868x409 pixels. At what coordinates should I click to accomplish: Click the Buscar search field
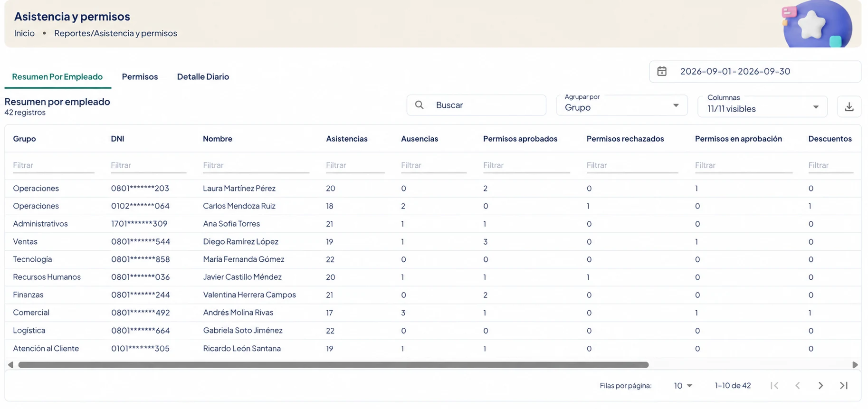click(477, 105)
